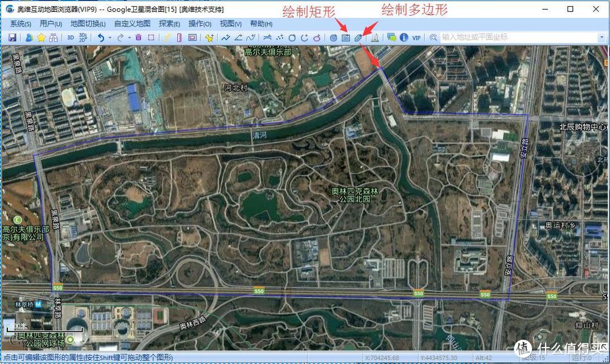Open the chat messages icon
Viewport: 610px width, 364px height.
(391, 37)
